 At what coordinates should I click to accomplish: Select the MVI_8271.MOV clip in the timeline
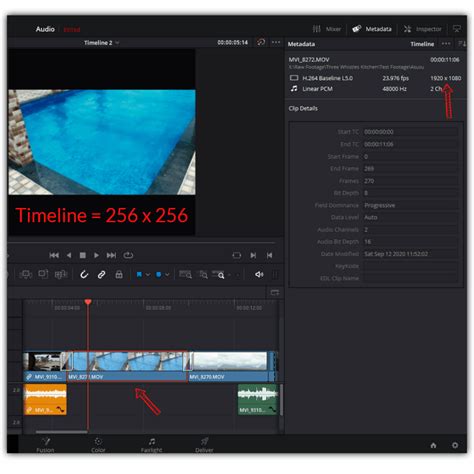127,366
